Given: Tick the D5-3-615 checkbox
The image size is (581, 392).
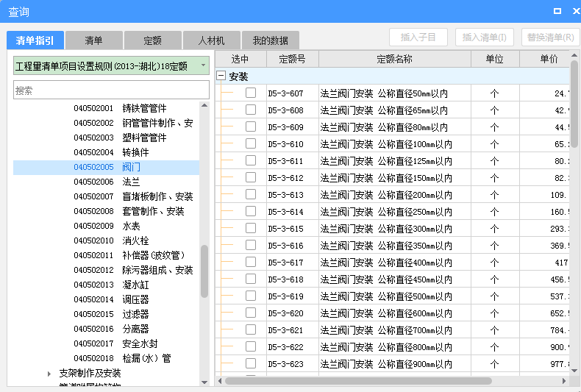Looking at the screenshot, I should tap(251, 228).
